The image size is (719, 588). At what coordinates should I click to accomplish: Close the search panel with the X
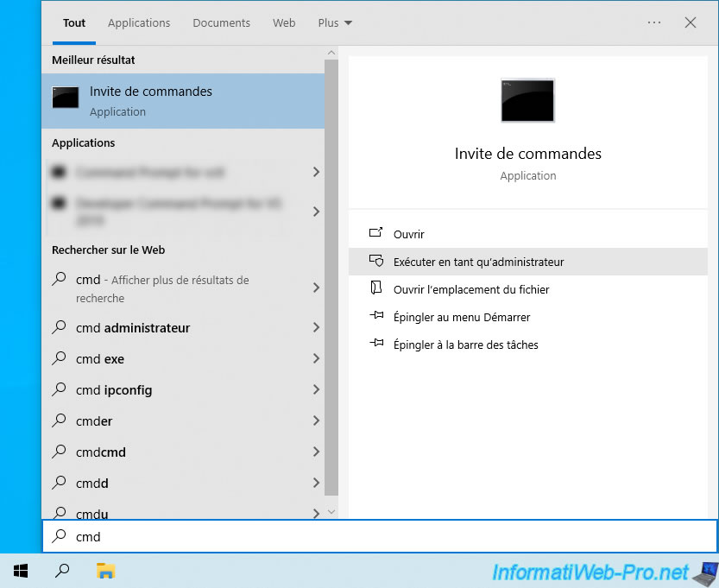[x=691, y=22]
